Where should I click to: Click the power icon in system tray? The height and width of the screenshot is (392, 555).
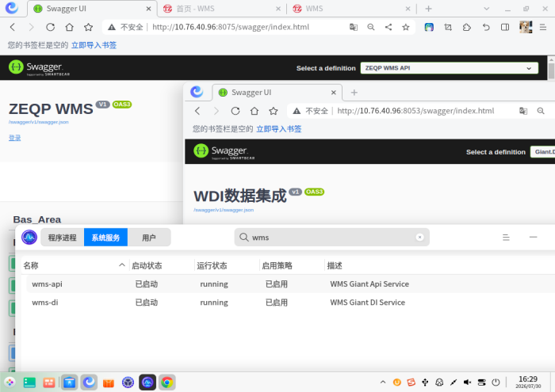tap(496, 382)
